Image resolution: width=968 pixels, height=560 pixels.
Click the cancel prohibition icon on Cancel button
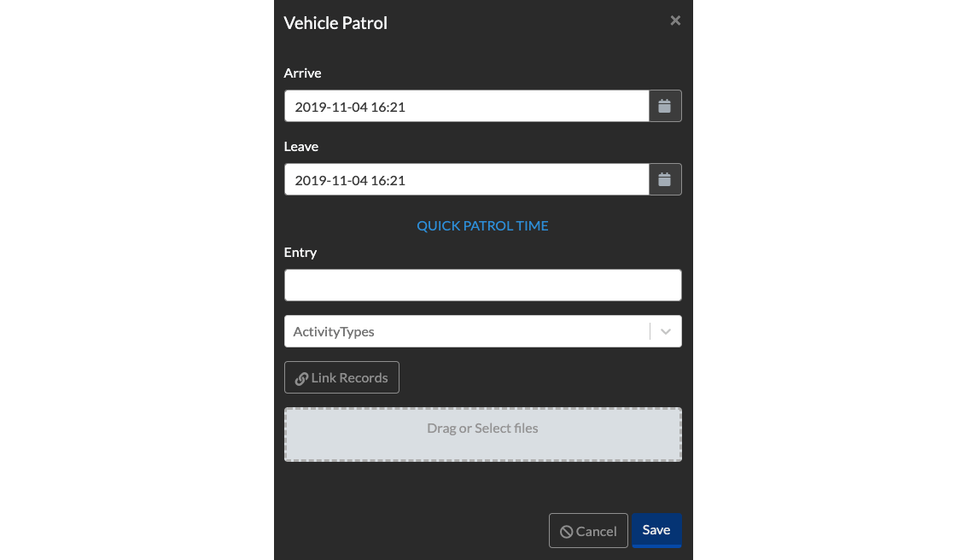(x=566, y=530)
